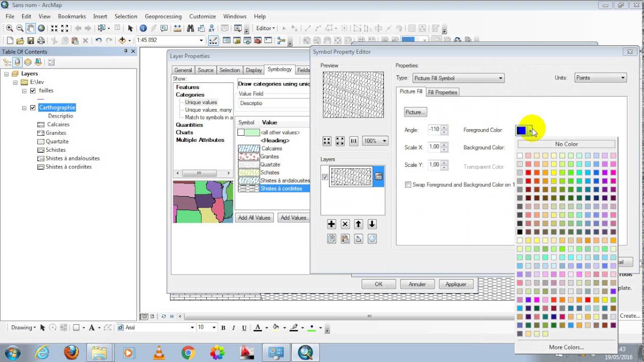Click the Print icon in toolbar

click(x=41, y=41)
